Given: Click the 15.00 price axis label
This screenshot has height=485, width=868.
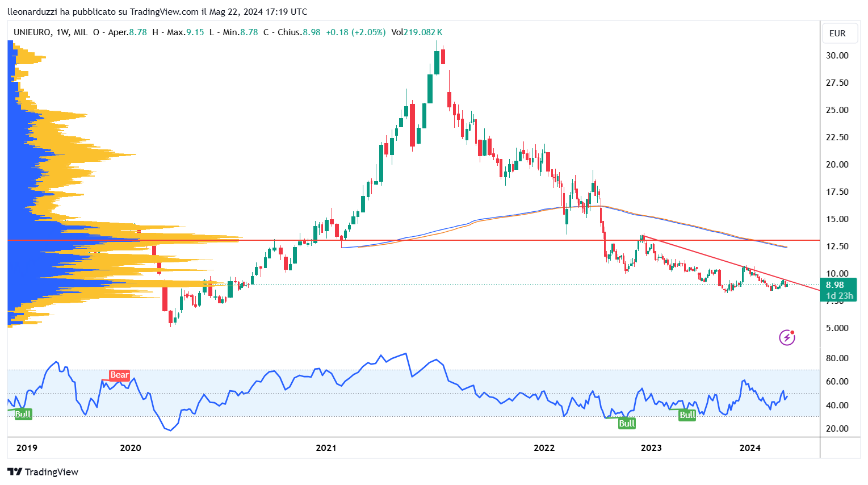Looking at the screenshot, I should point(837,219).
